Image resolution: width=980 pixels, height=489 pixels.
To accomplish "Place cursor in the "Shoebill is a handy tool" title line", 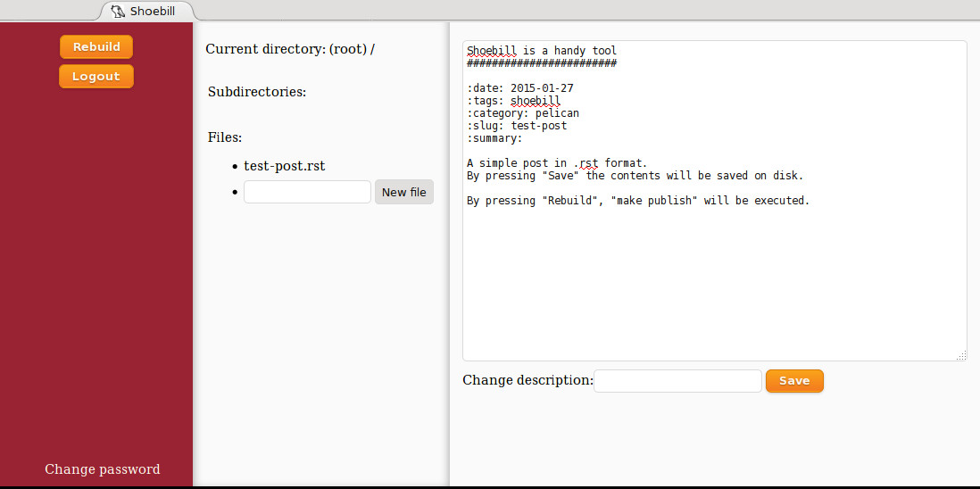I will tap(542, 51).
